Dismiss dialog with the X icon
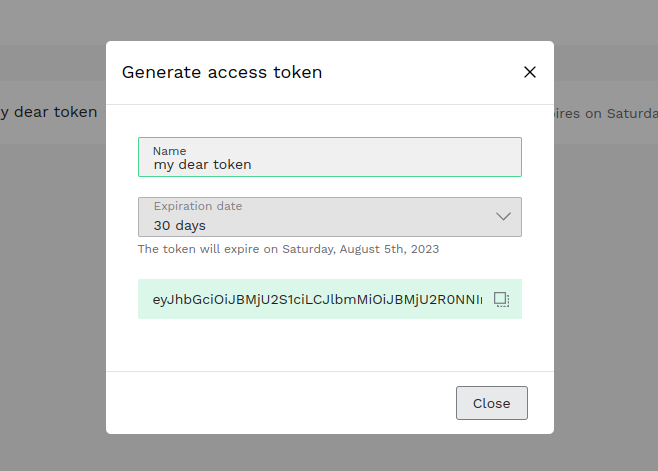 pos(530,72)
